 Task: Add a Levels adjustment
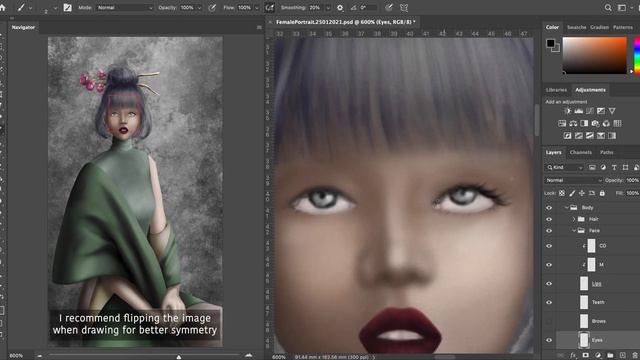point(578,111)
